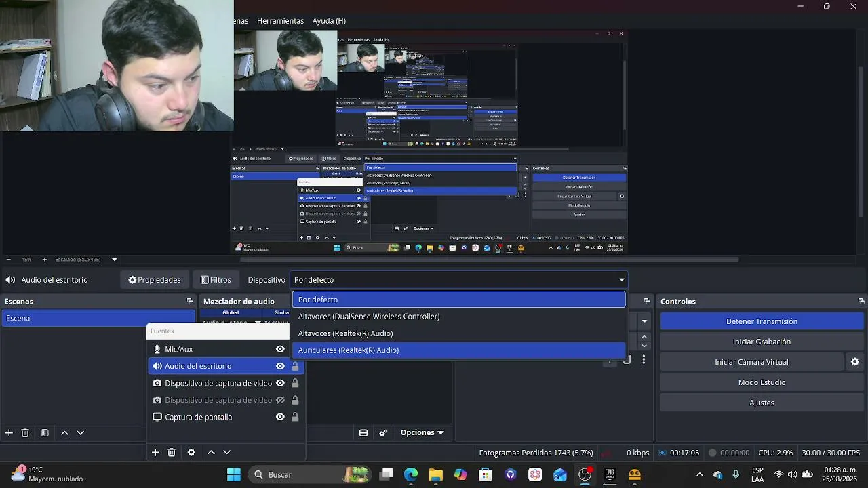Move scene up with Escenas up arrow
Viewport: 868px width, 488px height.
coord(64,432)
